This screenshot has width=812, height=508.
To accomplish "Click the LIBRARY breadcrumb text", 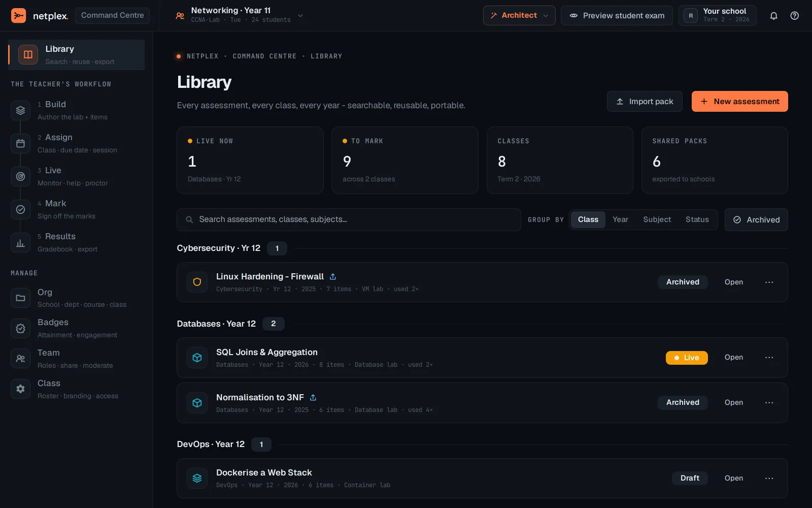I will 326,56.
